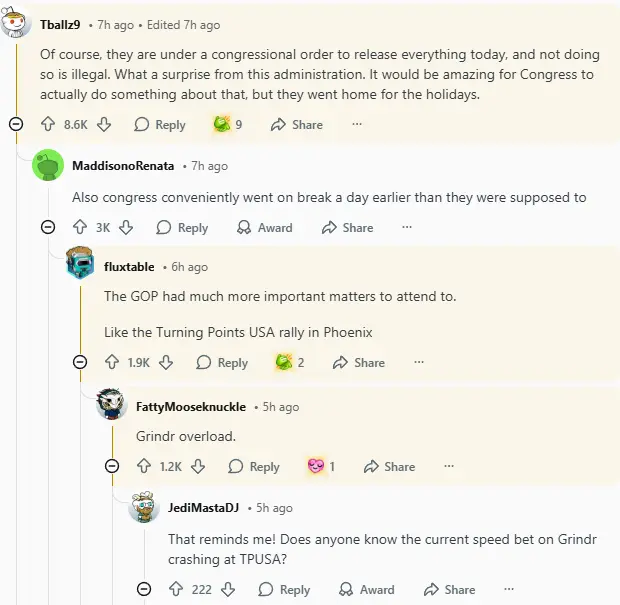
Task: Collapse FattyMooseknuckle's reply thread
Action: [x=112, y=466]
